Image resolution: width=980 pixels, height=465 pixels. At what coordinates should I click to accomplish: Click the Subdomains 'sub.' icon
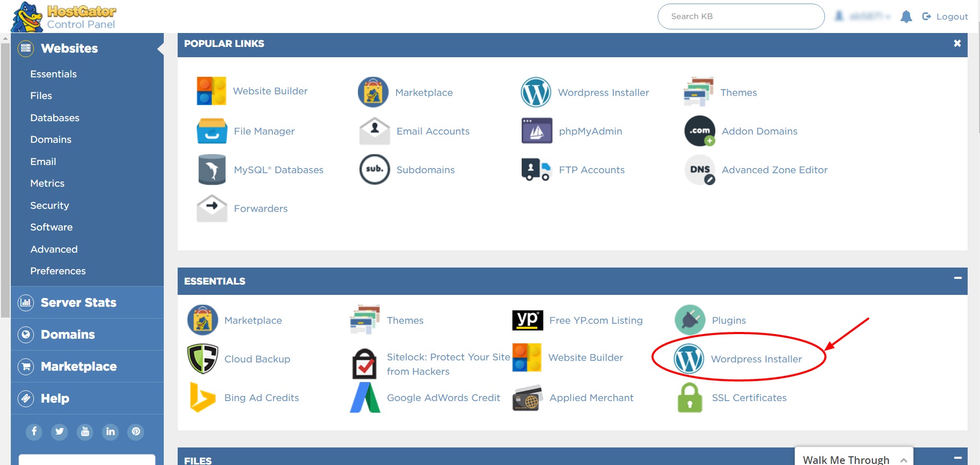pyautogui.click(x=374, y=170)
